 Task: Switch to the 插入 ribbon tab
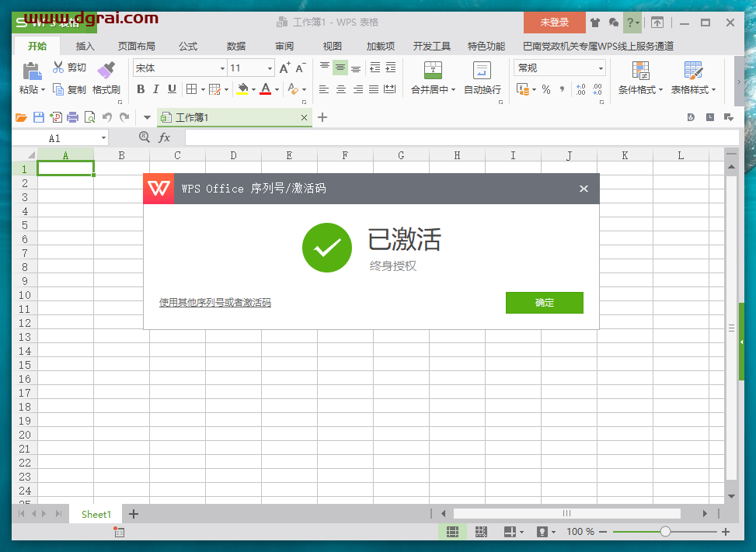pos(84,46)
